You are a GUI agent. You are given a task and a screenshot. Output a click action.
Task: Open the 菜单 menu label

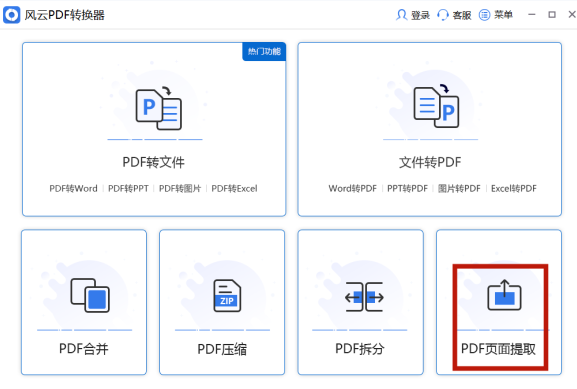pyautogui.click(x=503, y=15)
